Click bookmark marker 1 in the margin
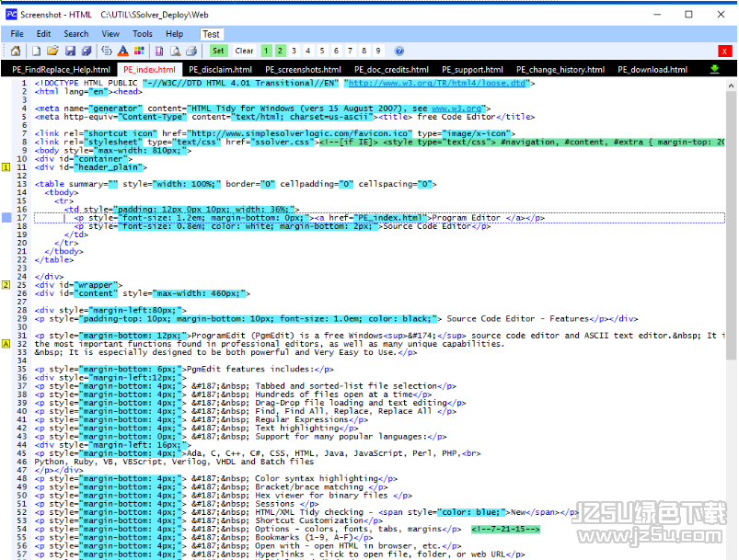Viewport: 739px width, 560px height. click(6, 167)
